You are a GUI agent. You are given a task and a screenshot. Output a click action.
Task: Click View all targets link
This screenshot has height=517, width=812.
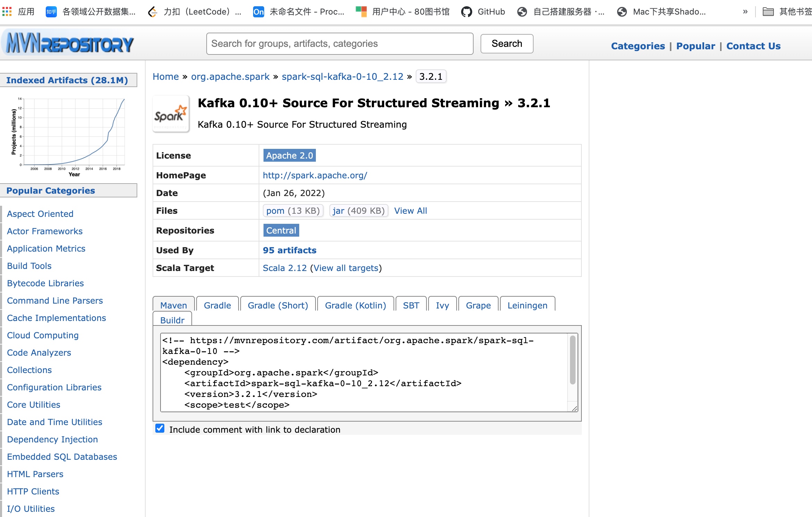346,268
